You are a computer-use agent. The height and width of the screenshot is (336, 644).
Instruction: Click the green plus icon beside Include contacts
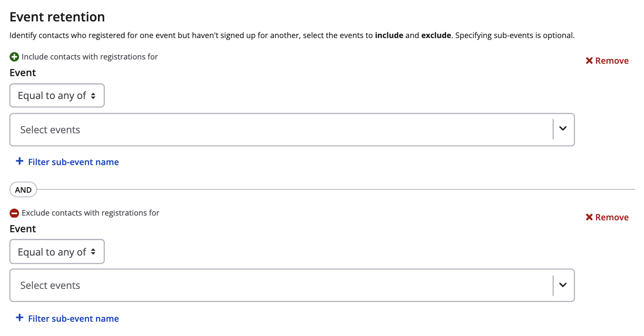[14, 57]
